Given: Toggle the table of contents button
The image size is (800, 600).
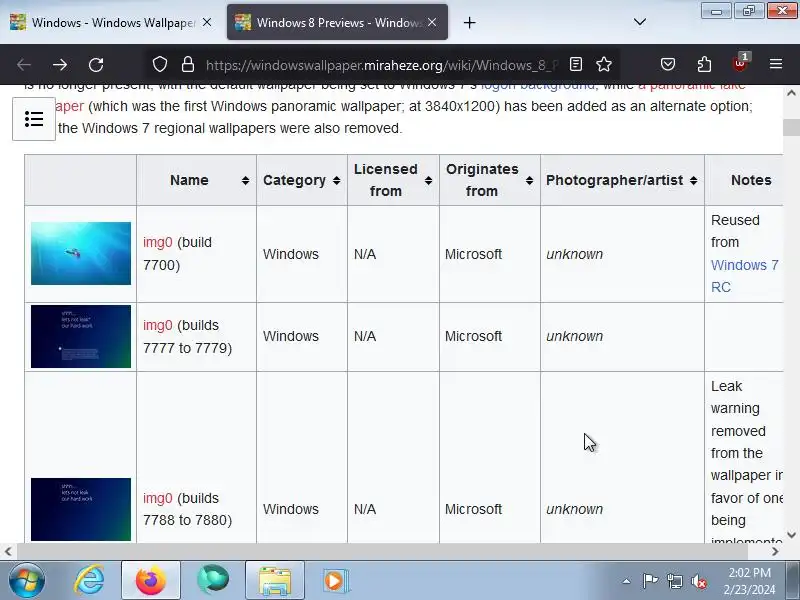Looking at the screenshot, I should [x=34, y=119].
